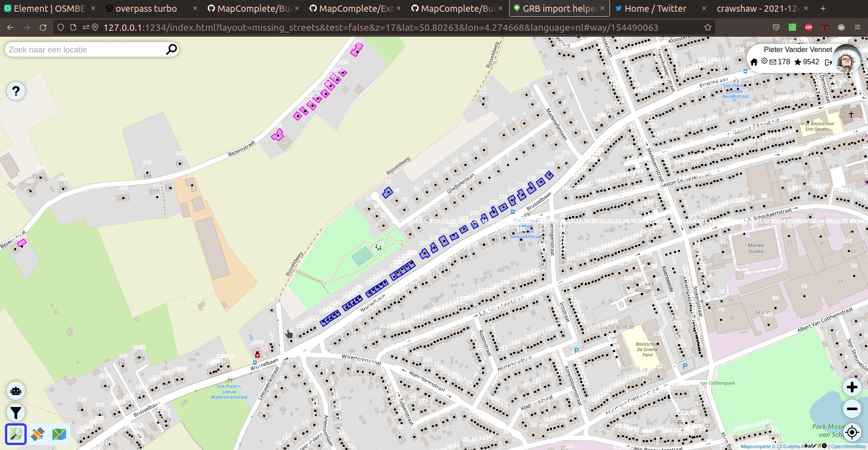Zoom out with the minus button
Screen dimensions: 868x450
click(x=852, y=409)
